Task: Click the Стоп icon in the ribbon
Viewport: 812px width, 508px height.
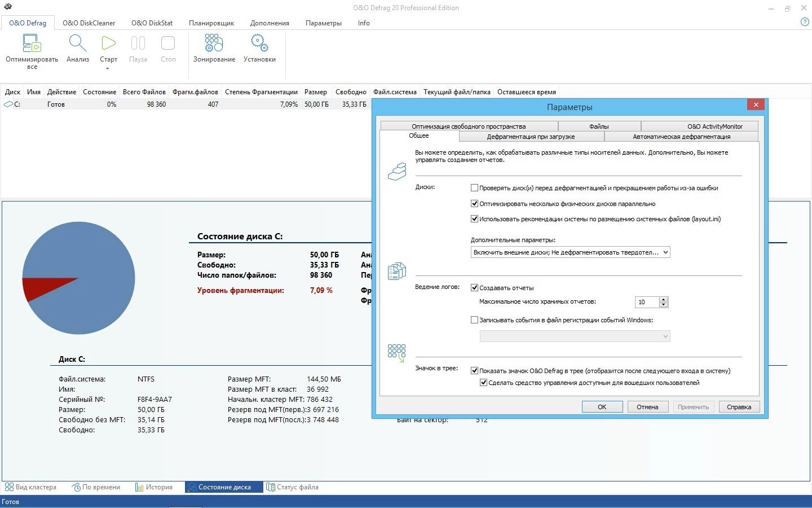Action: [168, 43]
